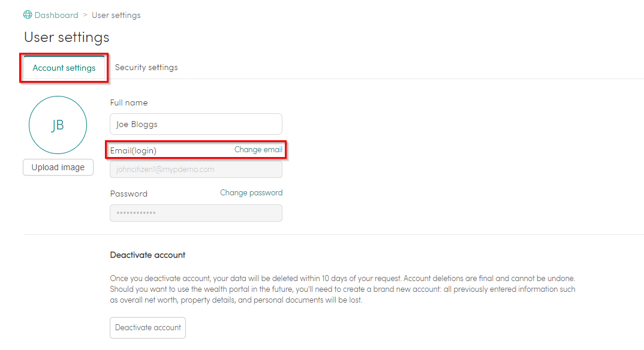644x350 pixels.
Task: Click the disabled Email(login) field
Action: pyautogui.click(x=196, y=170)
